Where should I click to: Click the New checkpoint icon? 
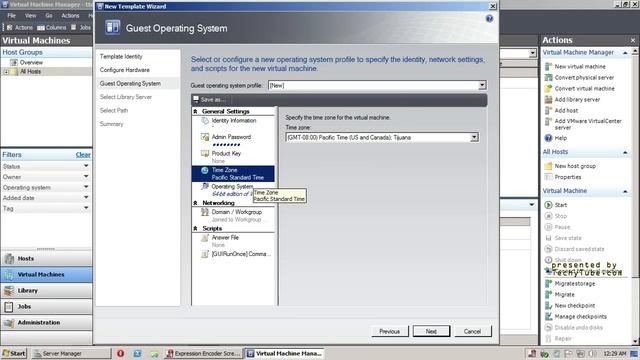pos(549,305)
